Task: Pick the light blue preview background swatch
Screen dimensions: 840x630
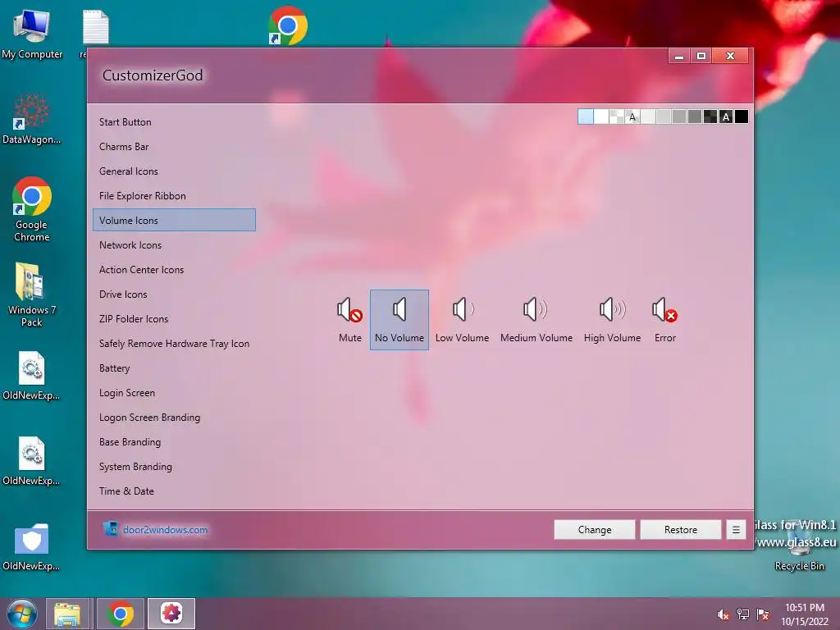Action: [586, 116]
